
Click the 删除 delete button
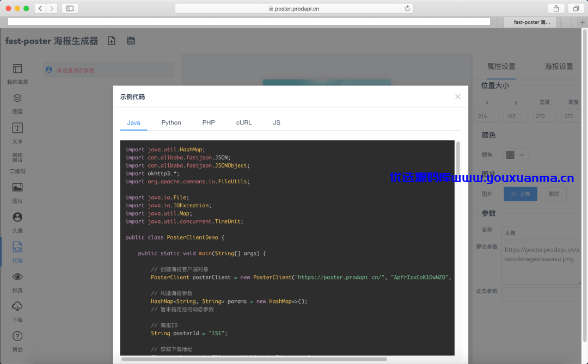(554, 194)
